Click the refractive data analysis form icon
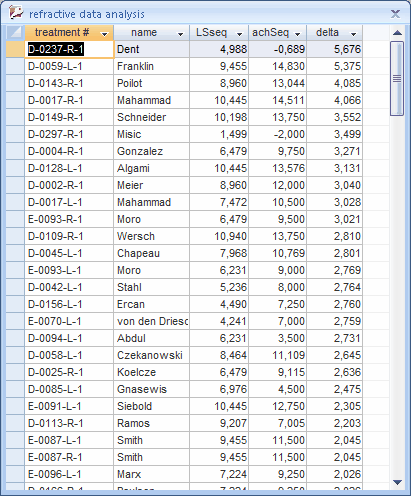This screenshot has width=411, height=496. (x=16, y=13)
